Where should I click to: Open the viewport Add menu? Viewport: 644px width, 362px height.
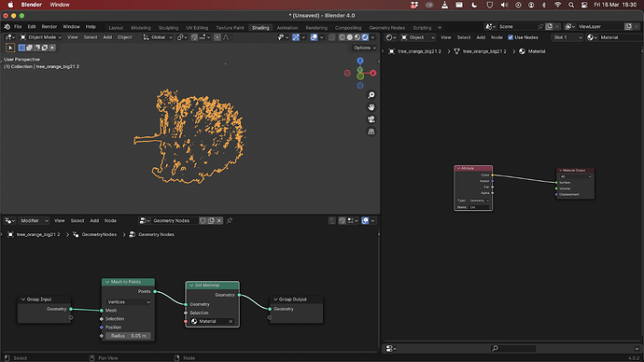coord(107,37)
